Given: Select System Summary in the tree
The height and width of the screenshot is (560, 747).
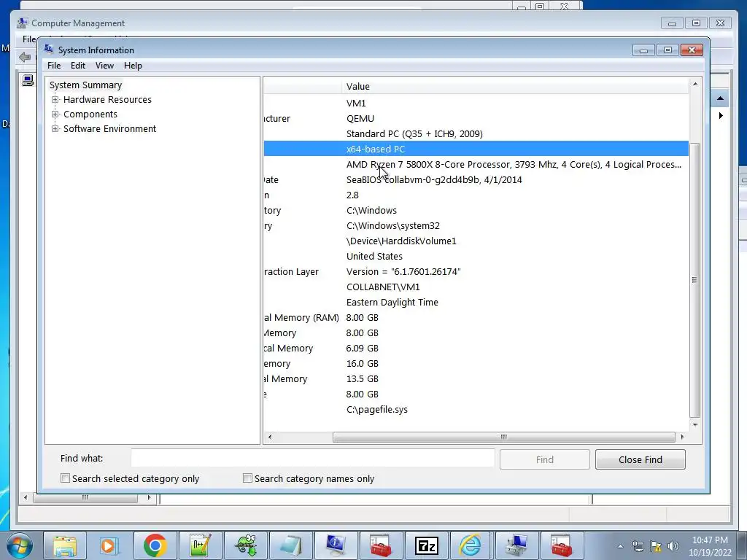Looking at the screenshot, I should pos(86,85).
